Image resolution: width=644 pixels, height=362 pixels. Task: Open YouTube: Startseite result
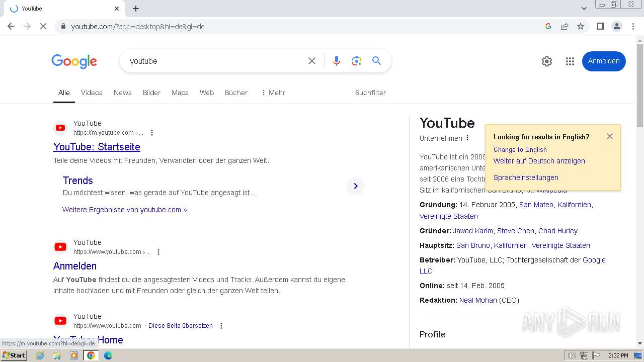[x=97, y=147]
